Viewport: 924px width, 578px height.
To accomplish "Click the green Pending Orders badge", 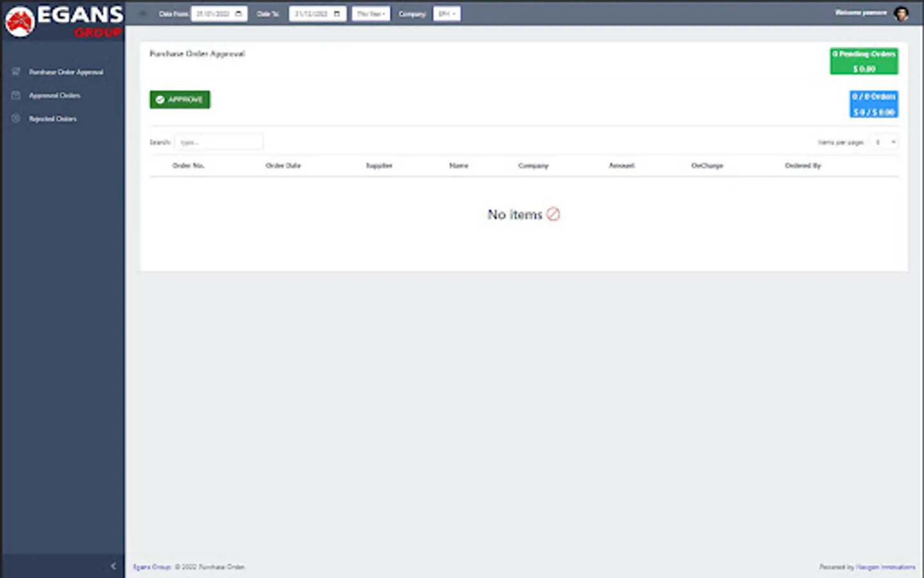I will tap(864, 61).
